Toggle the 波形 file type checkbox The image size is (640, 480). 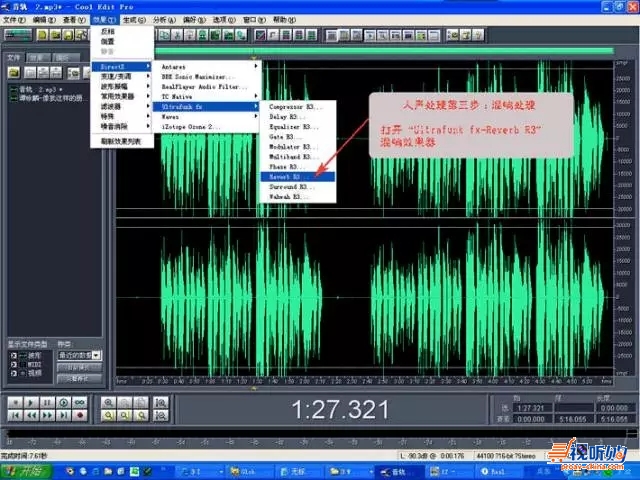click(x=13, y=356)
